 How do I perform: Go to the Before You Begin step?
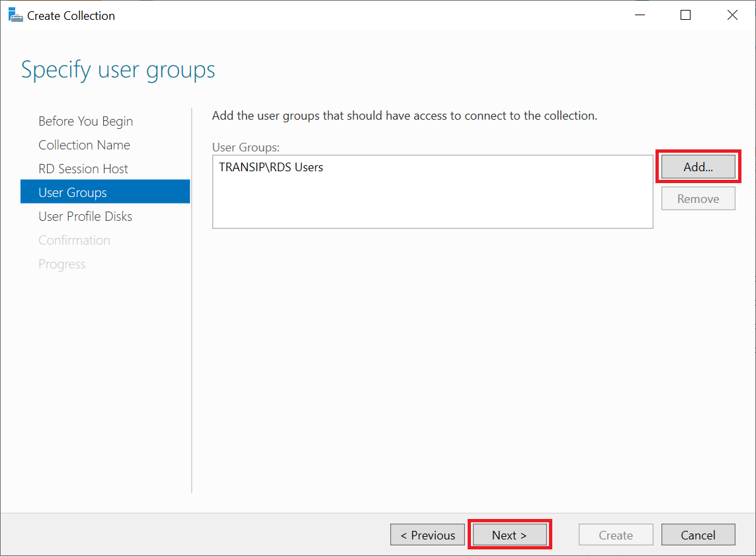(85, 121)
